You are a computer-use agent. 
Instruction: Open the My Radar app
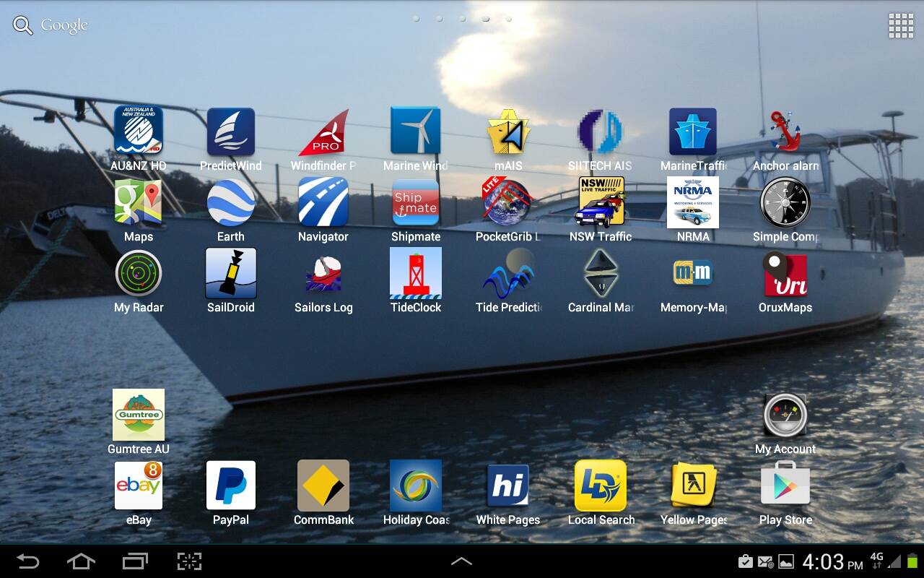(139, 274)
